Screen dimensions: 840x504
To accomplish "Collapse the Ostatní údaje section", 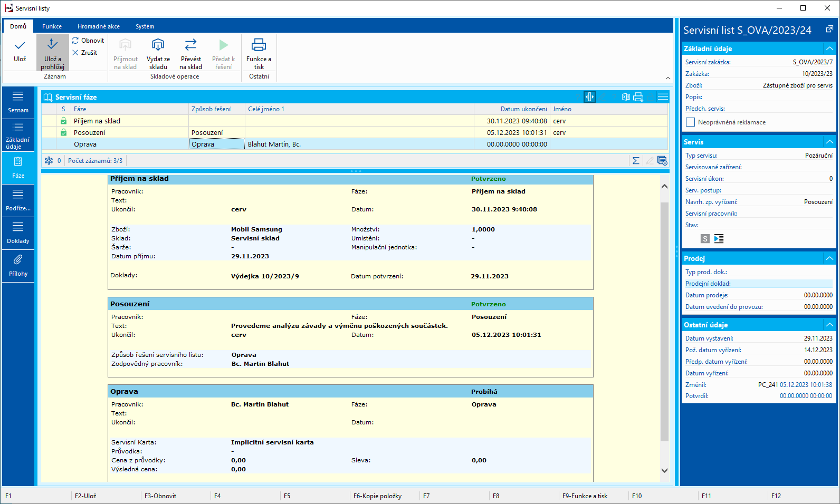I will [x=829, y=325].
